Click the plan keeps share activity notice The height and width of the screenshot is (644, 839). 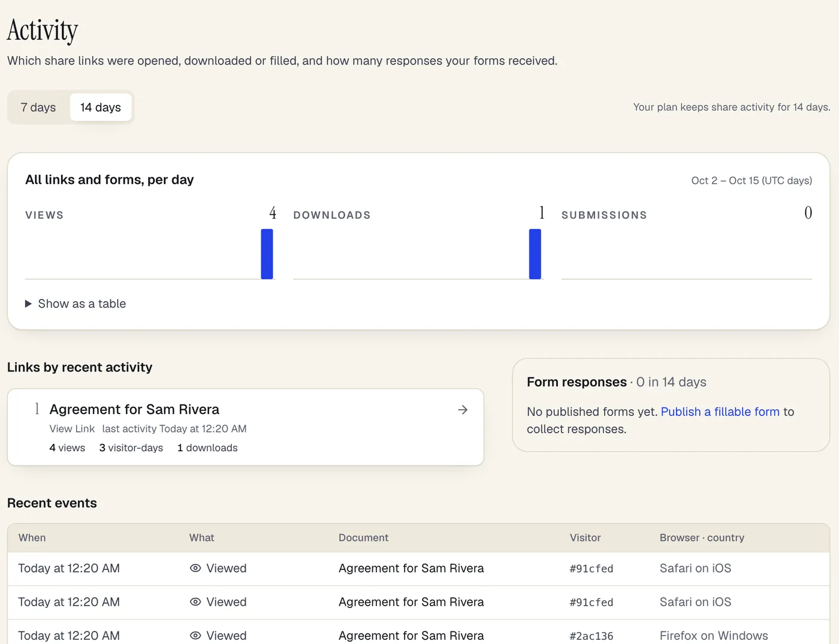point(732,107)
